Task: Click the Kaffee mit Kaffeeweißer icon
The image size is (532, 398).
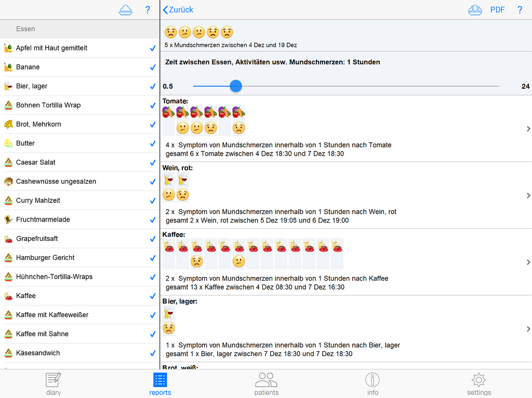Action: pos(8,315)
